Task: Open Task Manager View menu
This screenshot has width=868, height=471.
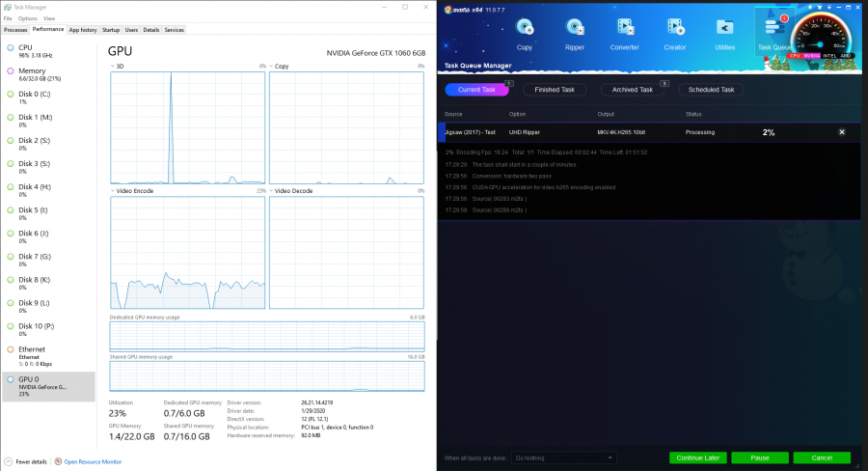Action: pyautogui.click(x=49, y=18)
